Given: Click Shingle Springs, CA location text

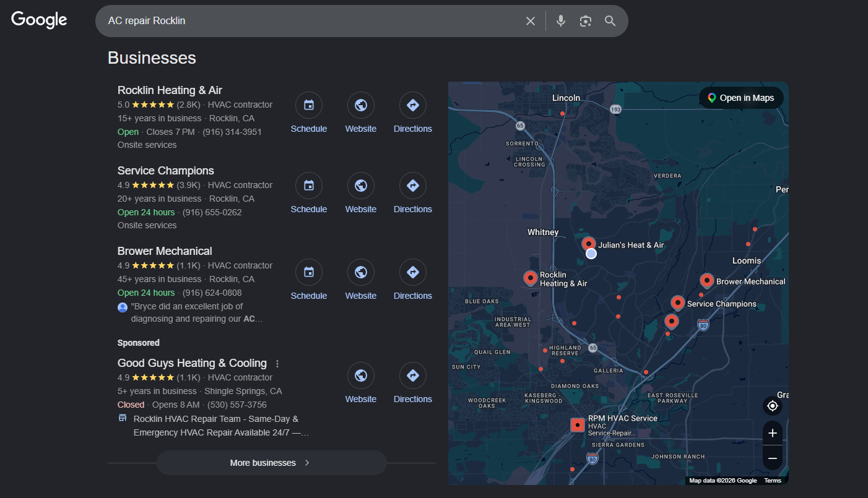Looking at the screenshot, I should click(x=243, y=391).
